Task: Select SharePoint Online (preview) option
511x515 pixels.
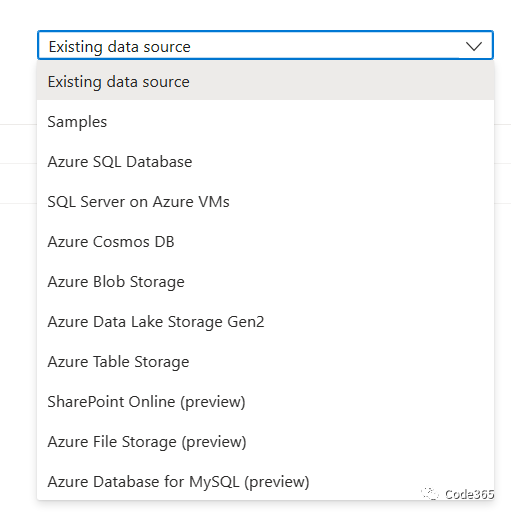Action: (265, 402)
